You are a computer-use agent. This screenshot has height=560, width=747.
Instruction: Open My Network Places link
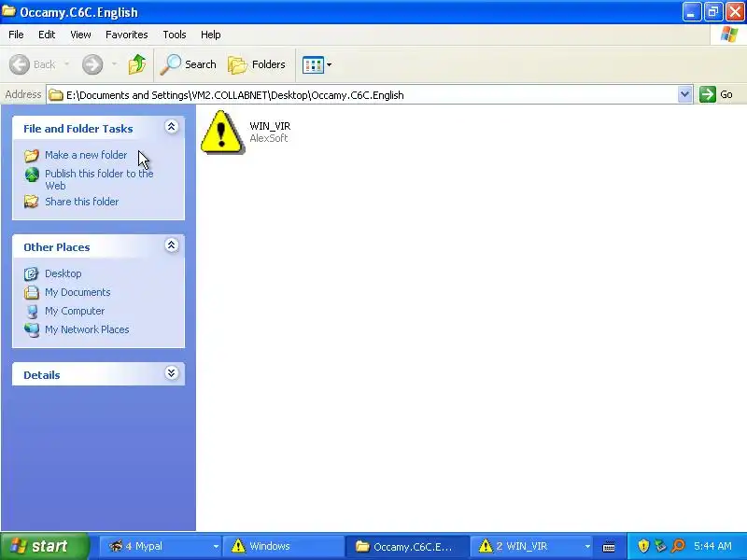(87, 329)
